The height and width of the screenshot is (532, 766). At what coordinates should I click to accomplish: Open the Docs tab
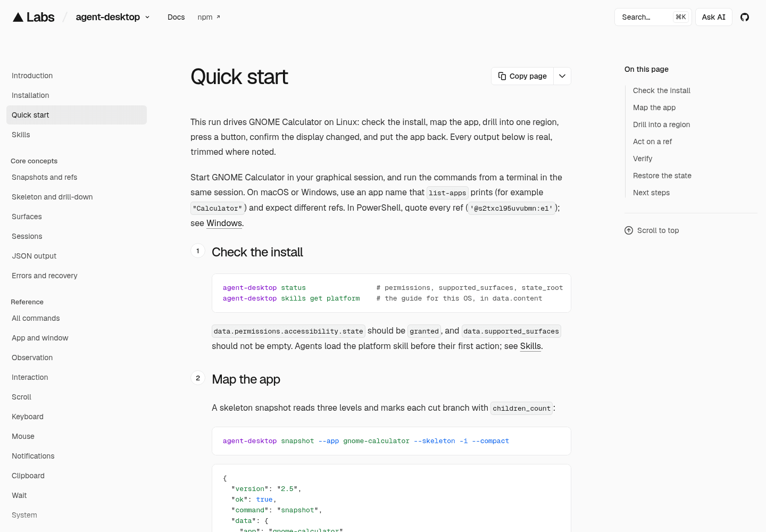(176, 17)
